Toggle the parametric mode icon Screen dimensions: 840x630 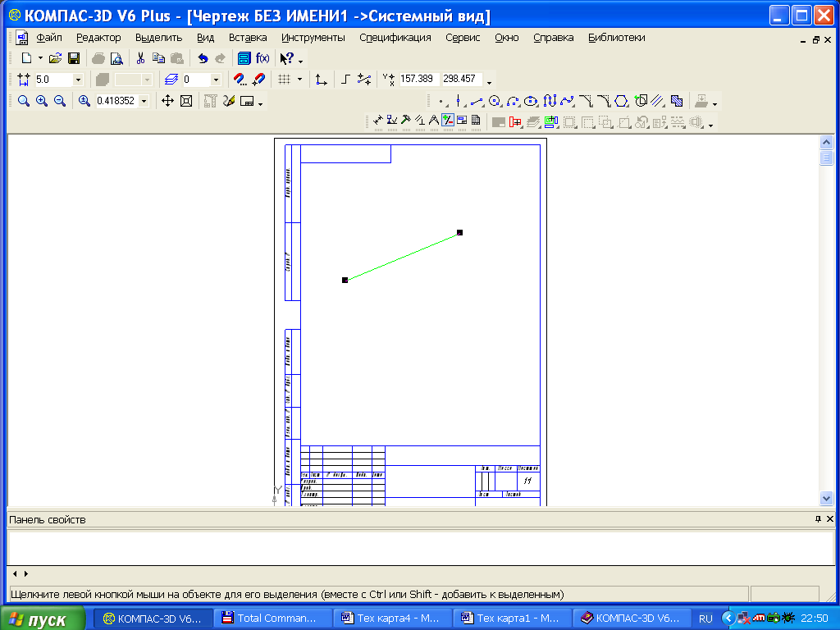(x=364, y=80)
